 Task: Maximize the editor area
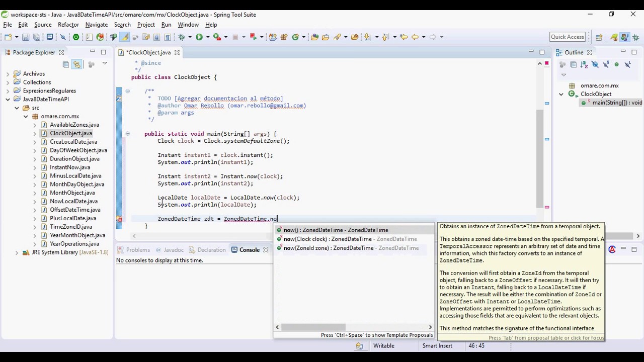pyautogui.click(x=542, y=52)
